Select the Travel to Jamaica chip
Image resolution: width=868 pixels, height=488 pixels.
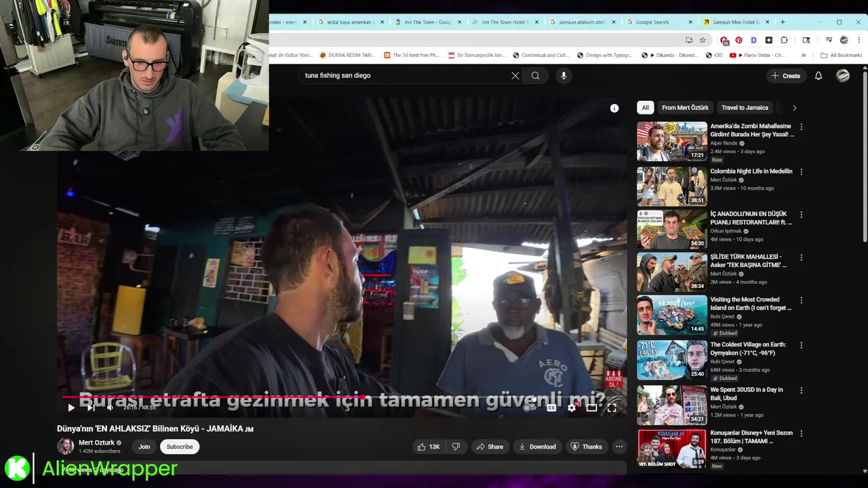[x=745, y=108]
